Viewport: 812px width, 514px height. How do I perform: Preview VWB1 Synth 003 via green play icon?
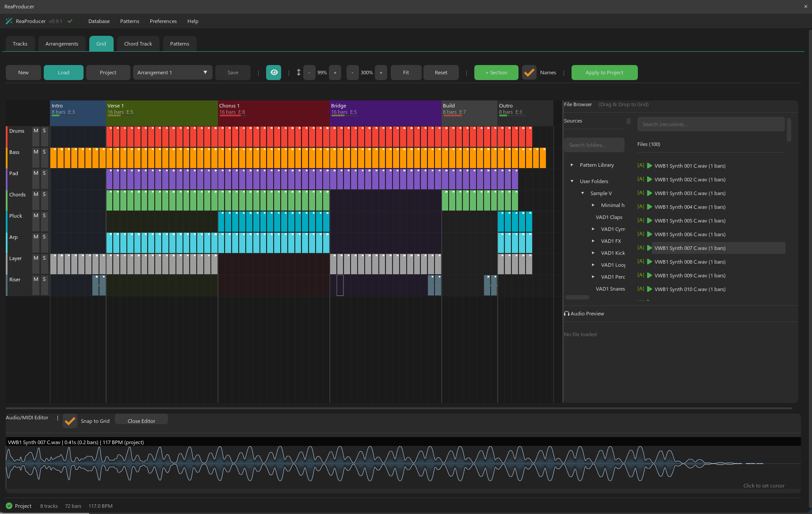pos(649,193)
